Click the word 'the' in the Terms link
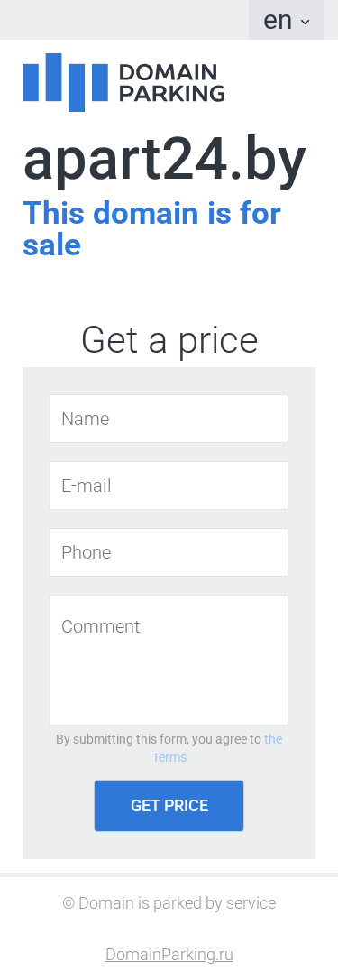 click(273, 739)
